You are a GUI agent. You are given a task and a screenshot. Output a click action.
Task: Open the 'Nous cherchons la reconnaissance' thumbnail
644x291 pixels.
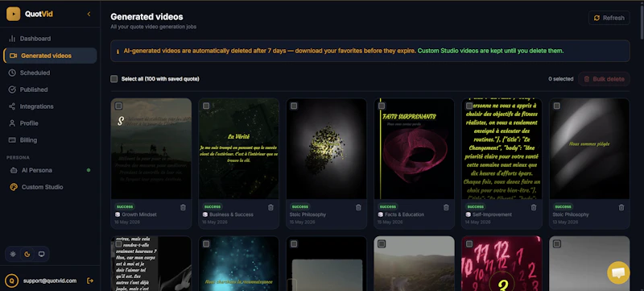pyautogui.click(x=238, y=264)
